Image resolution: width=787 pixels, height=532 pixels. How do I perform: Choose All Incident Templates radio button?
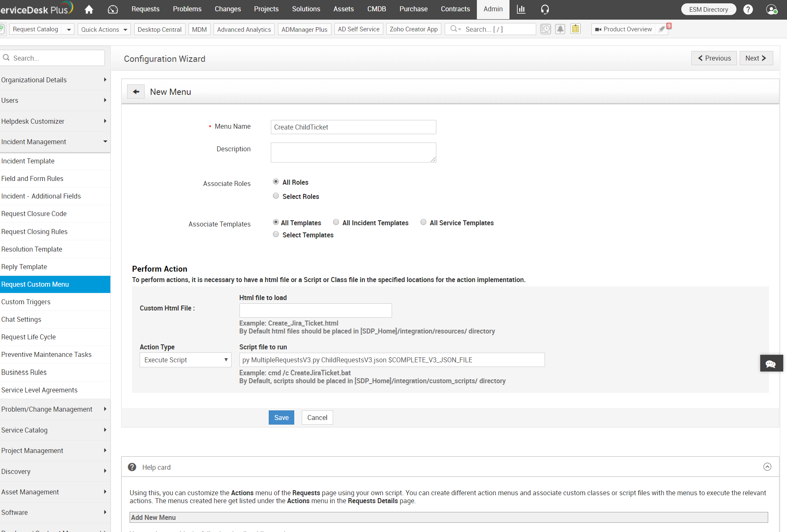336,222
